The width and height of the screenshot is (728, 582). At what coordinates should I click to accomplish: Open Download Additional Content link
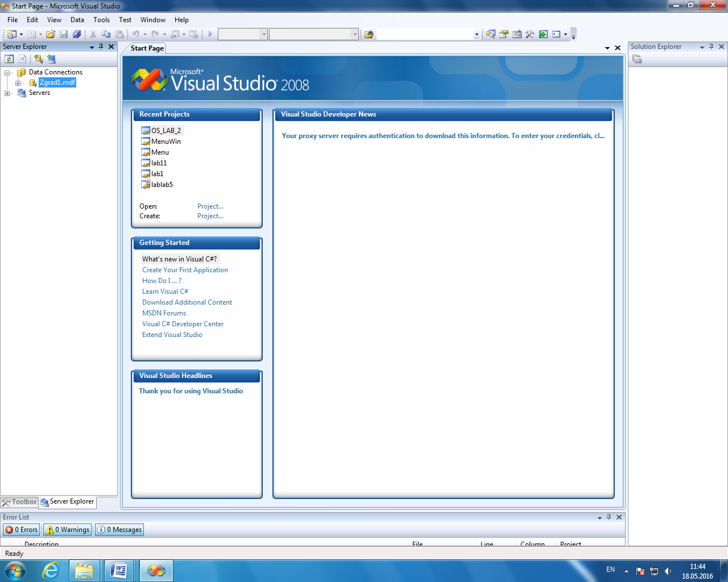[187, 302]
